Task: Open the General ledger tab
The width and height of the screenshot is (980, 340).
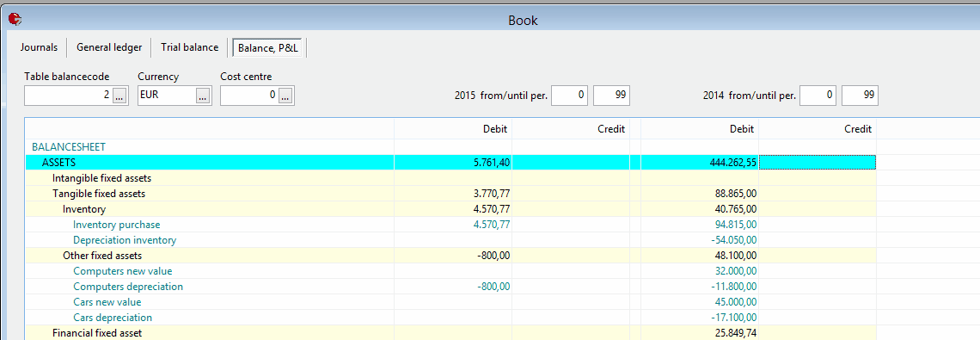Action: (109, 47)
